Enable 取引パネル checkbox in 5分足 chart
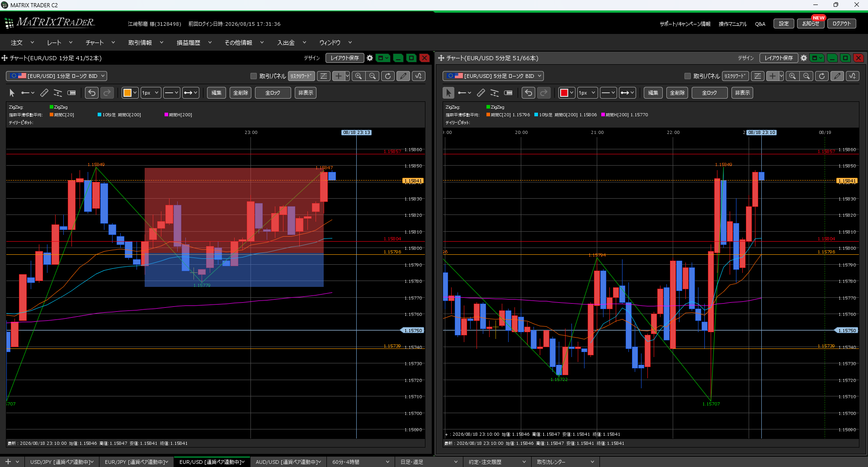The height and width of the screenshot is (467, 868). coord(688,76)
